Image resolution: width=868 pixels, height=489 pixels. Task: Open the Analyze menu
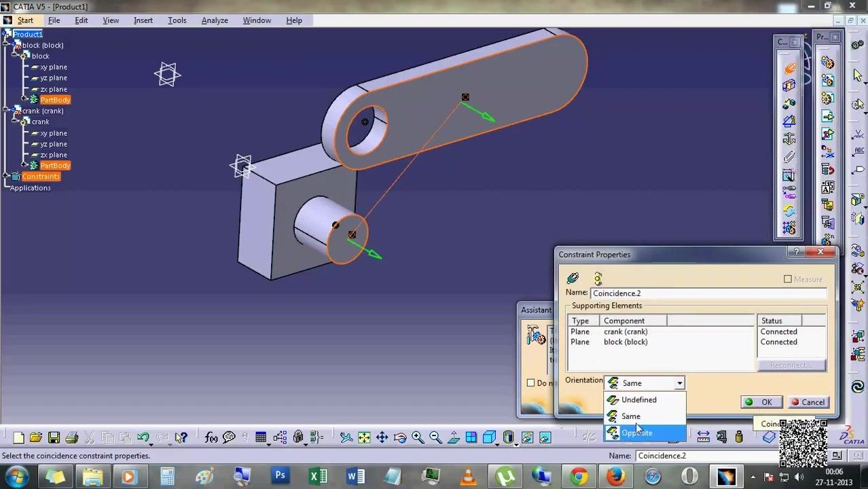point(215,20)
